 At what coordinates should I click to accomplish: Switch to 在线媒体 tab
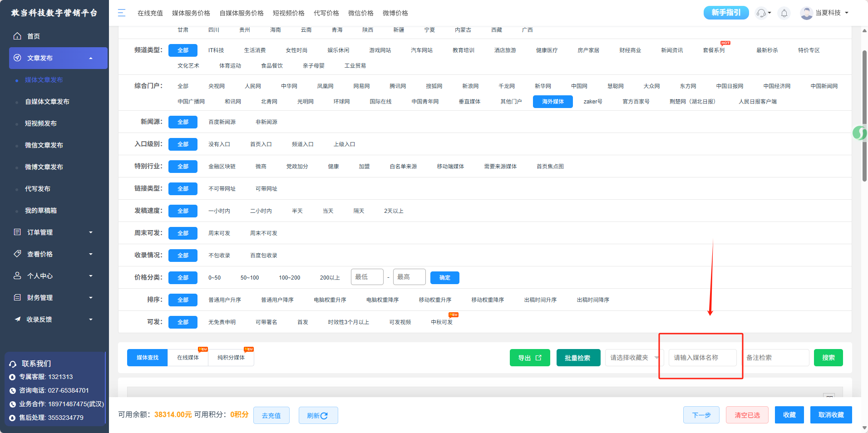[188, 358]
